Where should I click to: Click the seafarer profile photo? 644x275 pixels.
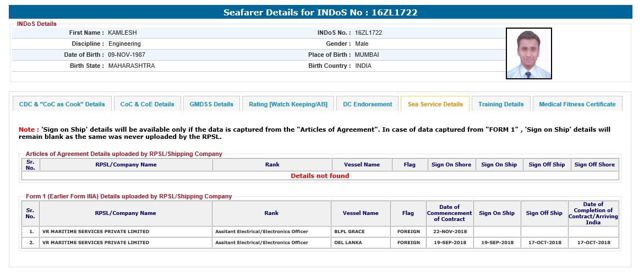point(528,53)
